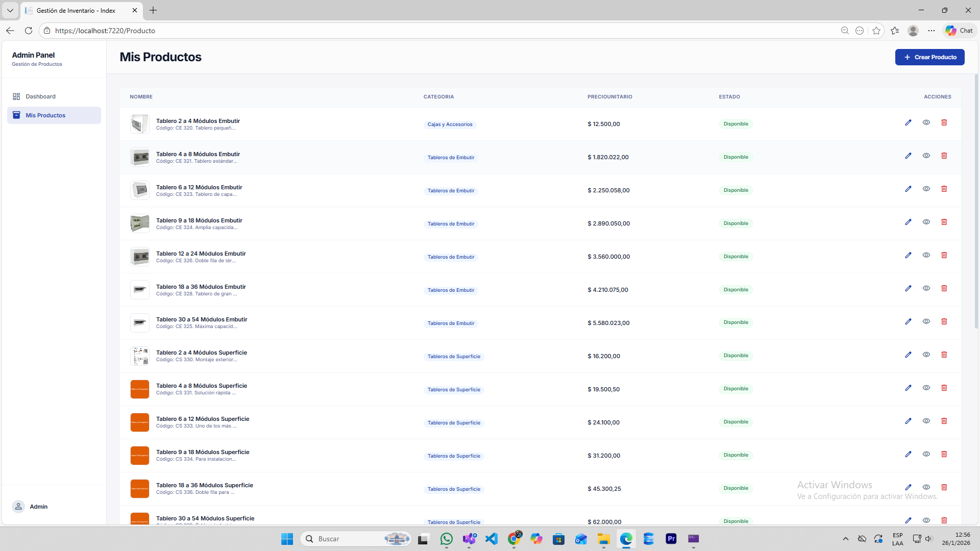This screenshot has height=551, width=980.
Task: Click pencil icon for Tablero 9 a 18 Embutir
Action: pyautogui.click(x=908, y=222)
